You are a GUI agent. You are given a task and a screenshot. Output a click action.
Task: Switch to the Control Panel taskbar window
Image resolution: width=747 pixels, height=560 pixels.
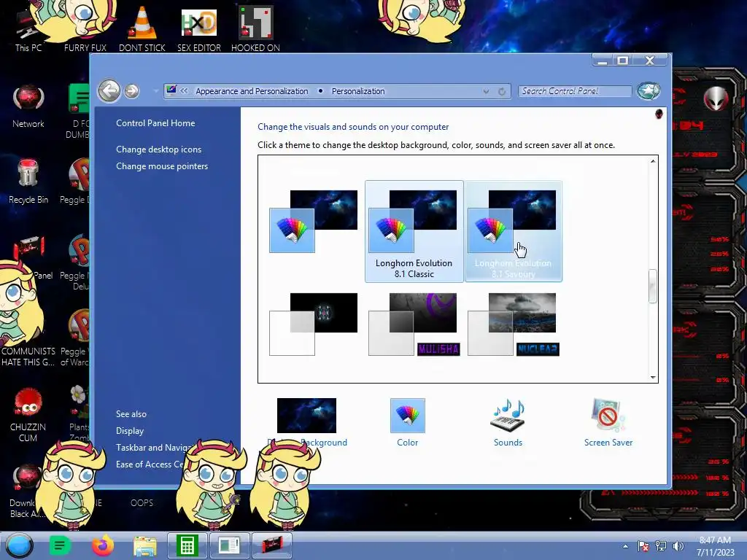(x=229, y=545)
